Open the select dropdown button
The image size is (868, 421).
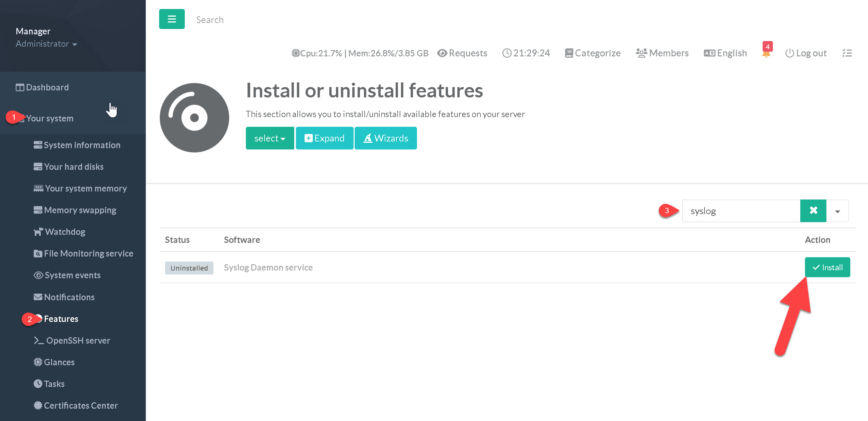tap(270, 138)
